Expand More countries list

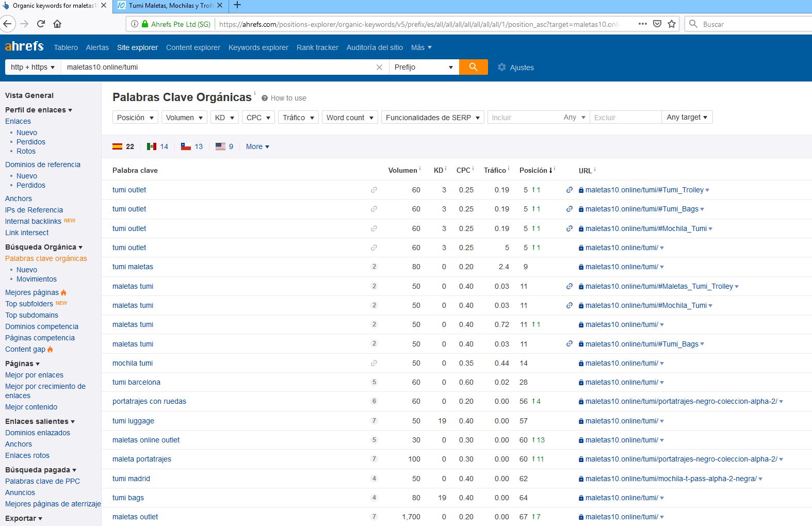257,146
